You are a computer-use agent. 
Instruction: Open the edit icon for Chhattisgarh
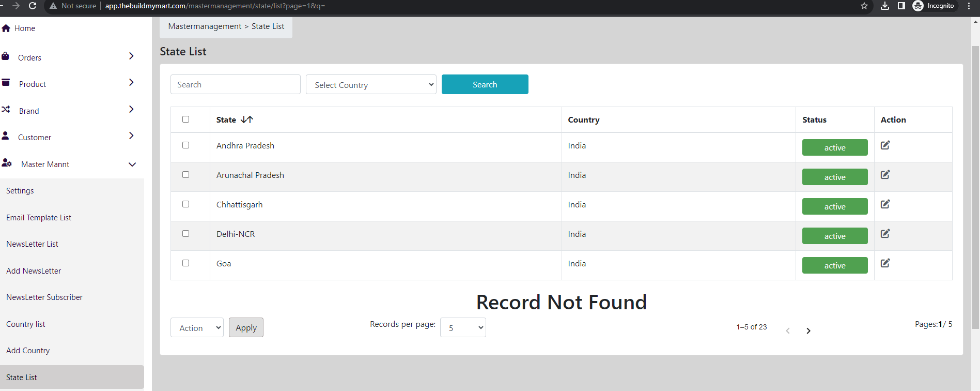(x=885, y=204)
